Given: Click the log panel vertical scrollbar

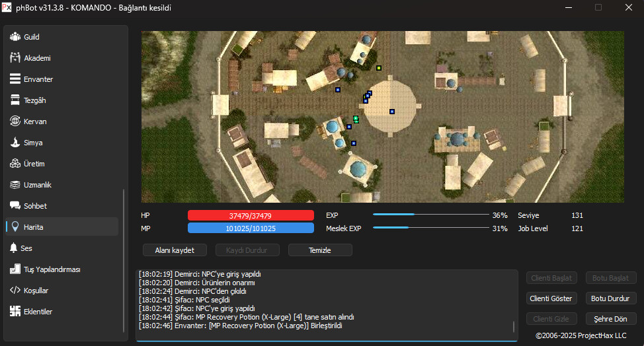Looking at the screenshot, I should pyautogui.click(x=513, y=326).
